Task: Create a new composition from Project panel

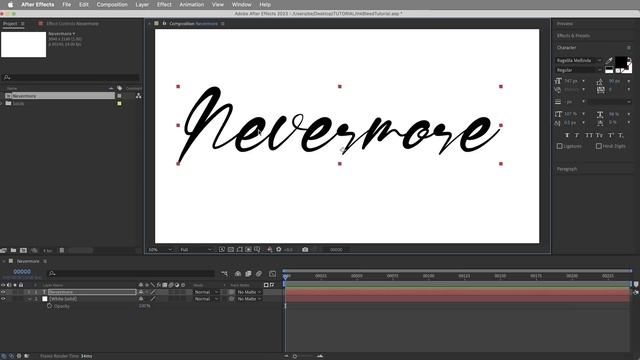Action: [23, 250]
